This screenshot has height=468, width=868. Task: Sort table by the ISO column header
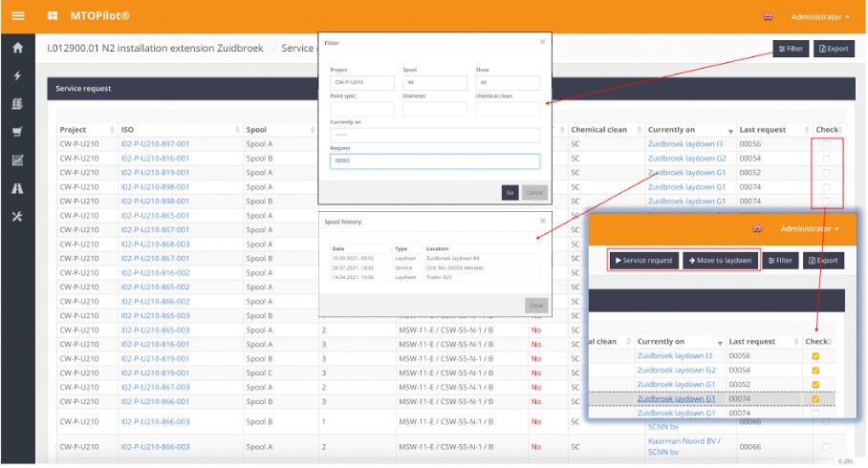(x=127, y=130)
